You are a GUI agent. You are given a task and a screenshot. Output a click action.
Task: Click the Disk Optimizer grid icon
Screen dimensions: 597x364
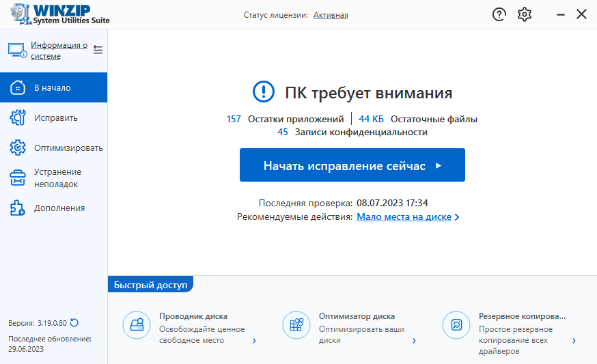click(x=296, y=325)
